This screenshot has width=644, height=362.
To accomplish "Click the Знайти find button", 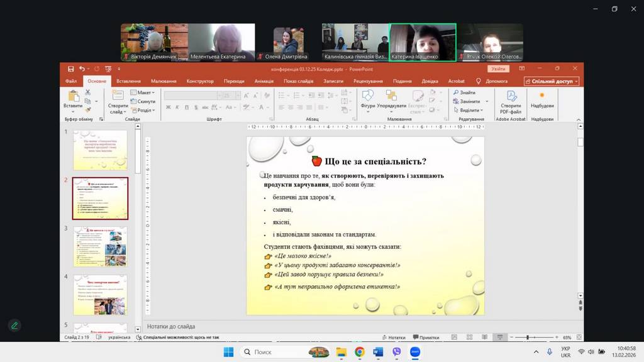I will pyautogui.click(x=467, y=92).
